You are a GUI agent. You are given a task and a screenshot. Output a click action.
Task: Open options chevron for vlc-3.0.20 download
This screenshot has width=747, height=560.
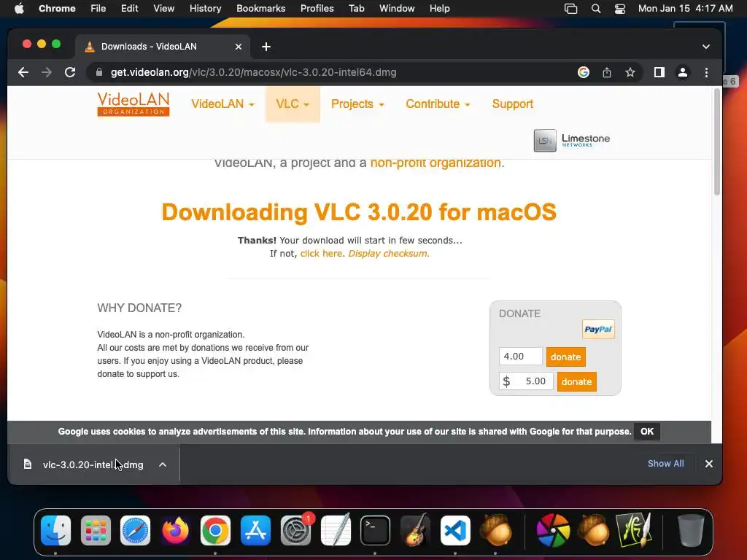[163, 464]
